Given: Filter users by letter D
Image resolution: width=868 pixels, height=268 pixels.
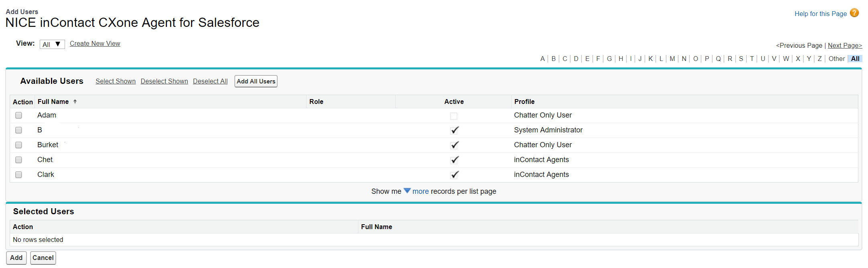Looking at the screenshot, I should click(576, 59).
